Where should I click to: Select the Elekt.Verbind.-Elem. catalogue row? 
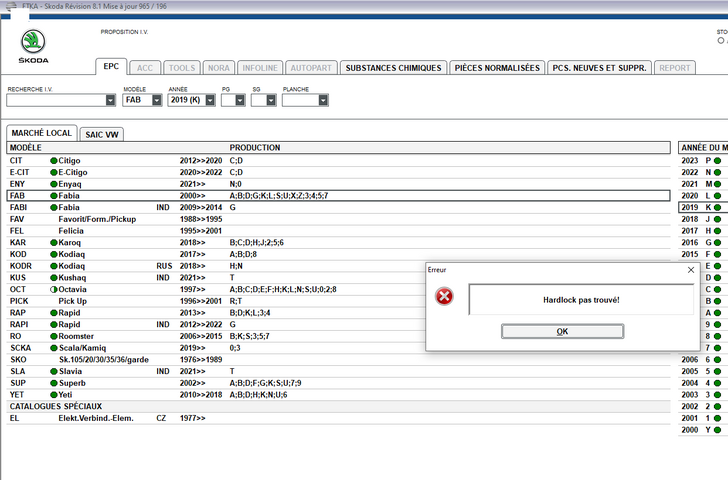(x=338, y=418)
